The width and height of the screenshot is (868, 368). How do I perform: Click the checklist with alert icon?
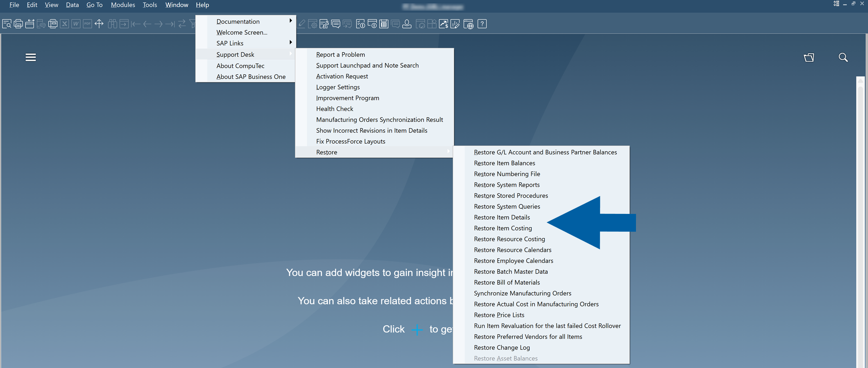(361, 24)
